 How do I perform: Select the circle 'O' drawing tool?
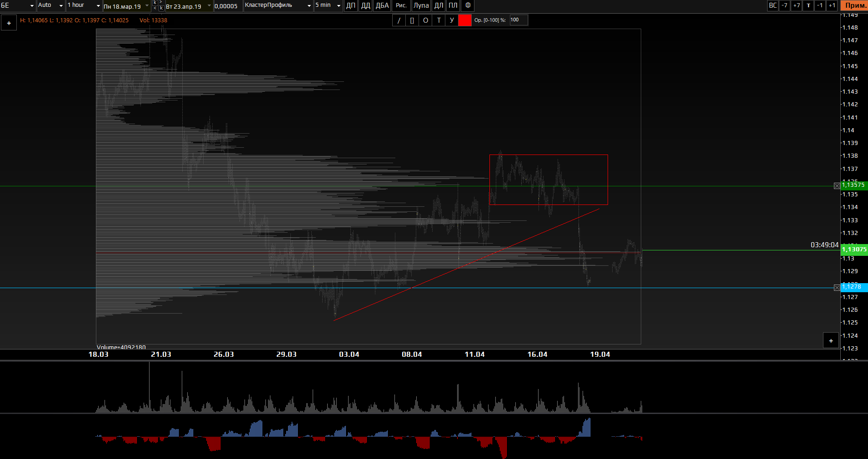(425, 20)
